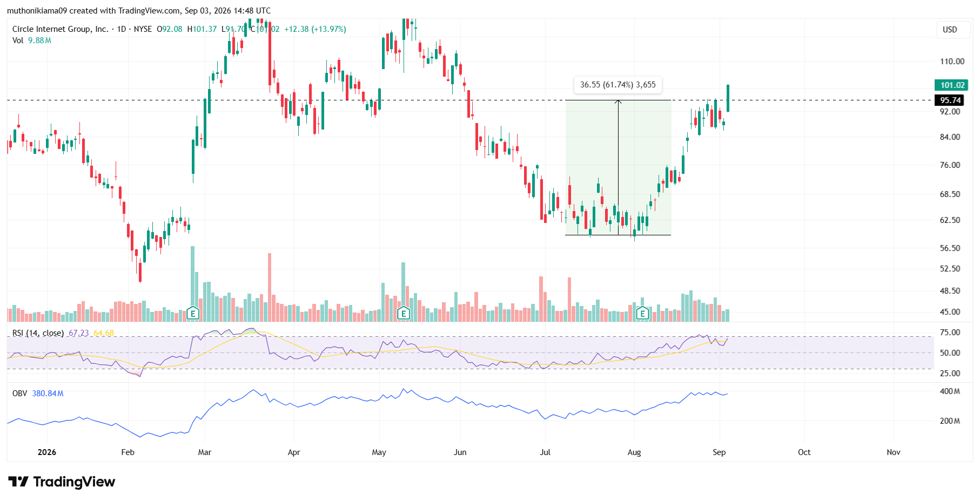Click the 2026 label on the time axis
This screenshot has width=980, height=502.
(47, 452)
